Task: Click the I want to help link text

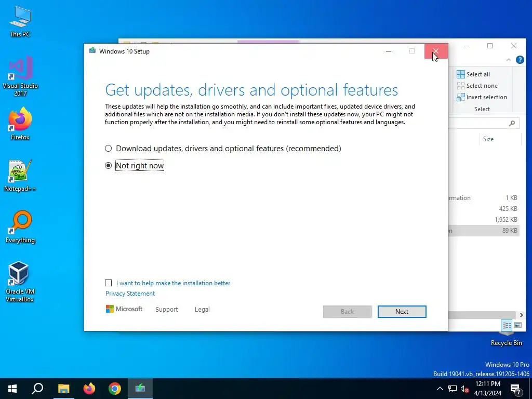Action: (173, 283)
